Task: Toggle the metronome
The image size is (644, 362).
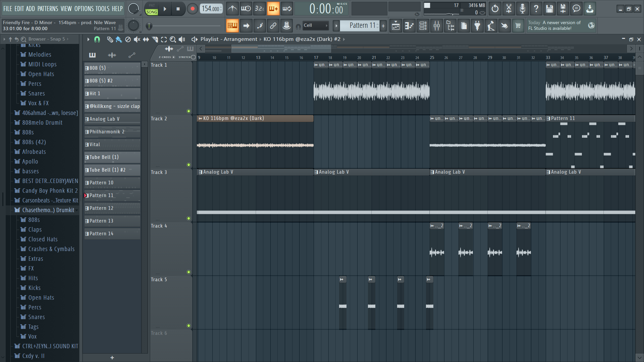Action: coord(232,9)
